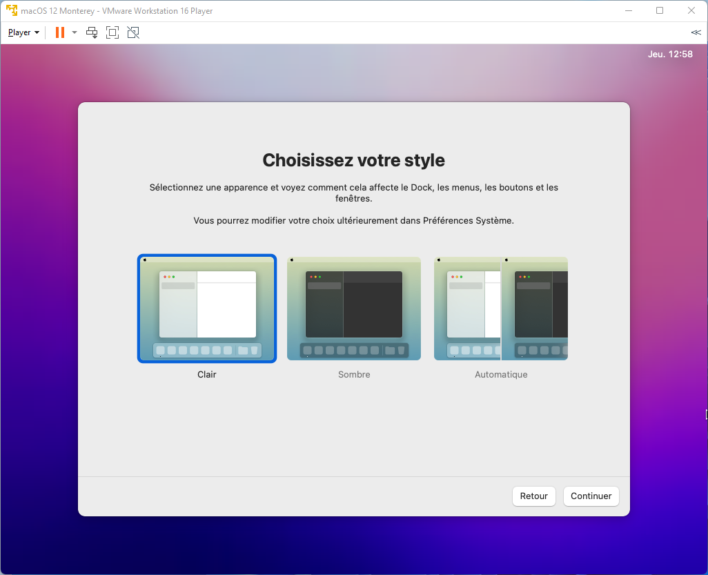
Task: Select the Sombre appearance thumbnail
Action: point(354,309)
